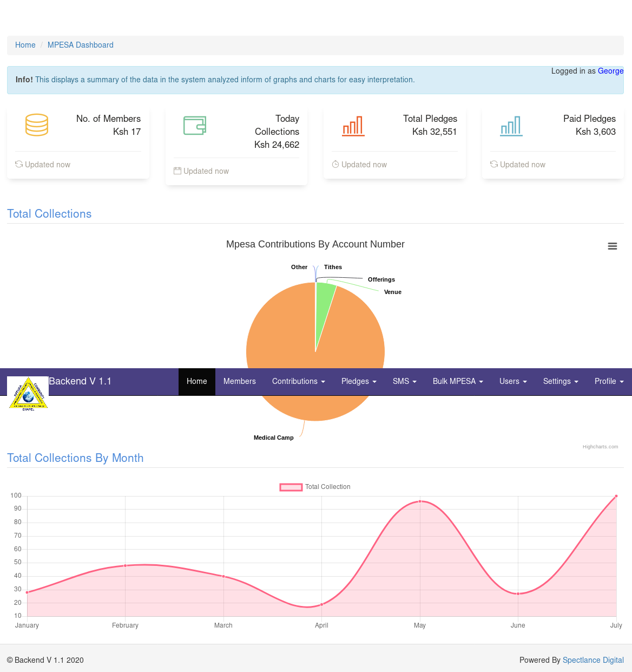Click the Home breadcrumb link
The height and width of the screenshot is (672, 632).
pos(25,45)
